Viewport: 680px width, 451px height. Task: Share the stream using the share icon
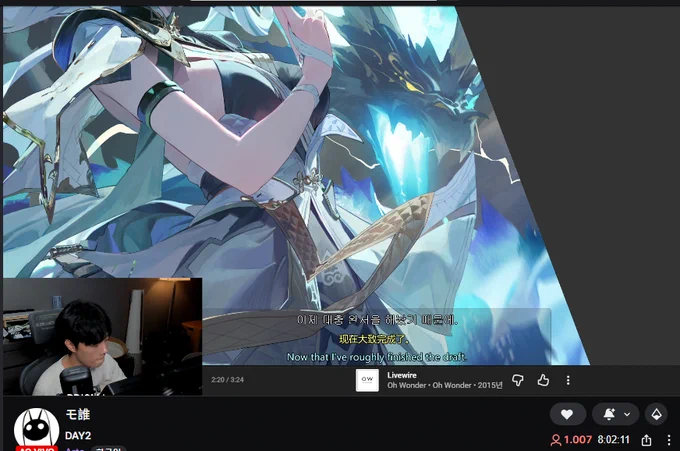coord(647,440)
